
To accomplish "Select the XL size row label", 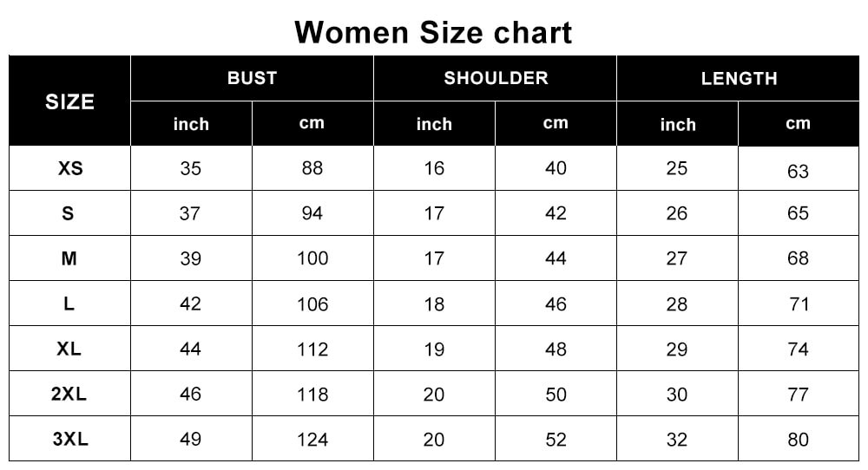I will tap(69, 349).
